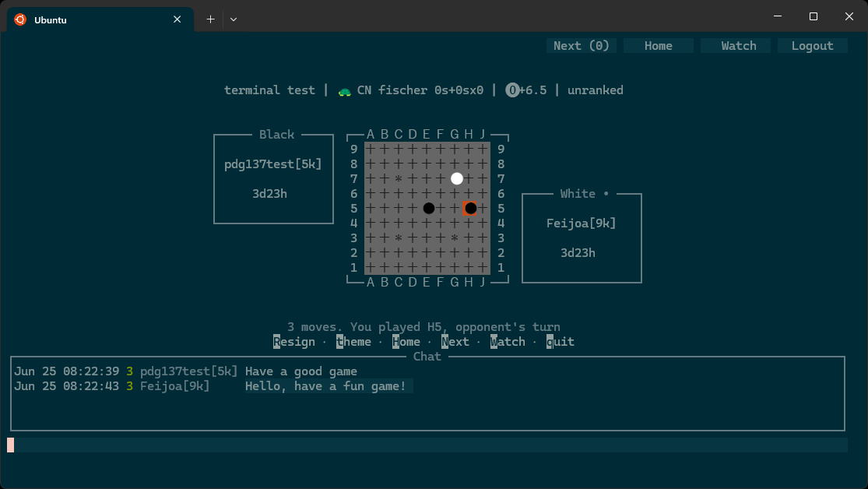Click the Ubuntu logo on the tab
The image size is (868, 489).
tap(20, 19)
